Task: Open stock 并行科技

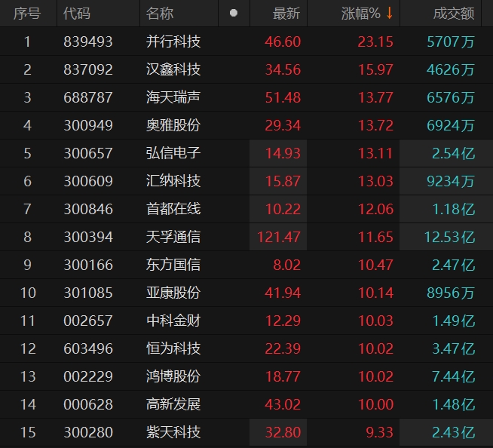Action: [x=173, y=41]
